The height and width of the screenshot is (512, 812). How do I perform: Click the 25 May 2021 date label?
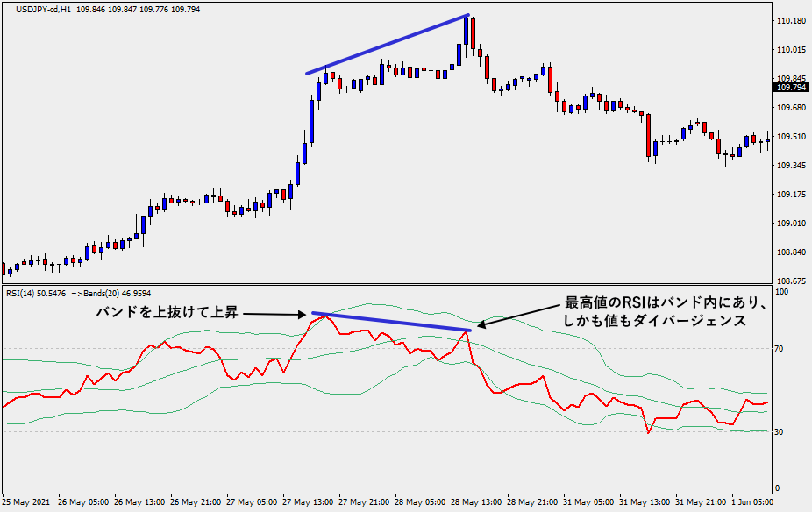pos(26,503)
